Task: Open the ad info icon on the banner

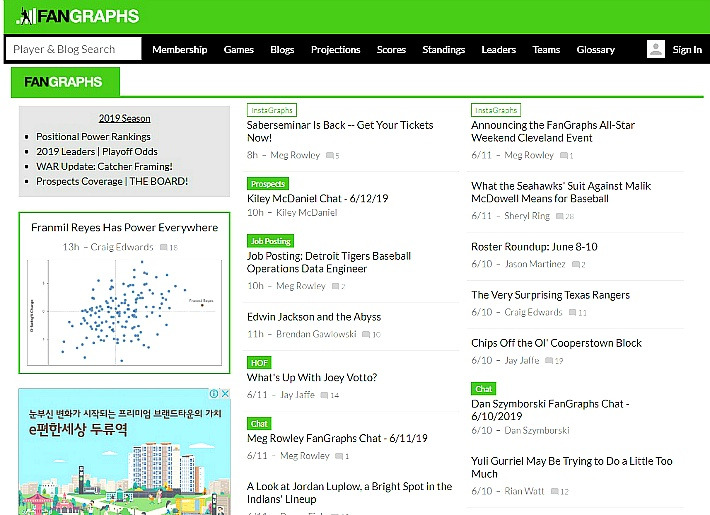Action: coord(214,394)
